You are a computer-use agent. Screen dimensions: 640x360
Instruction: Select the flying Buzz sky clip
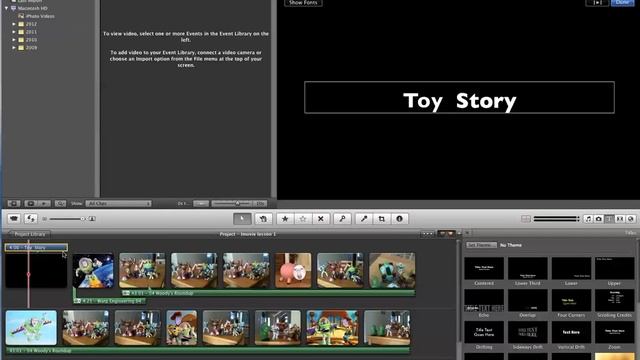(31, 328)
